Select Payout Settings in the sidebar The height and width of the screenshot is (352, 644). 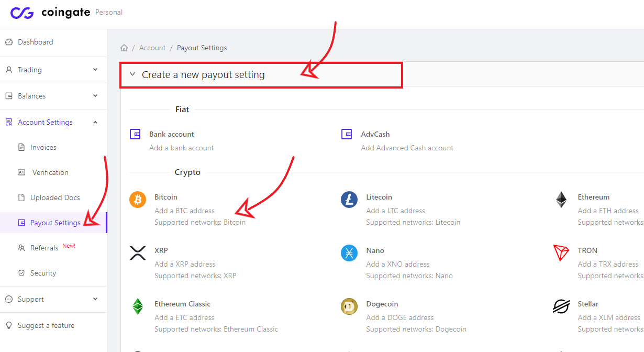[55, 223]
